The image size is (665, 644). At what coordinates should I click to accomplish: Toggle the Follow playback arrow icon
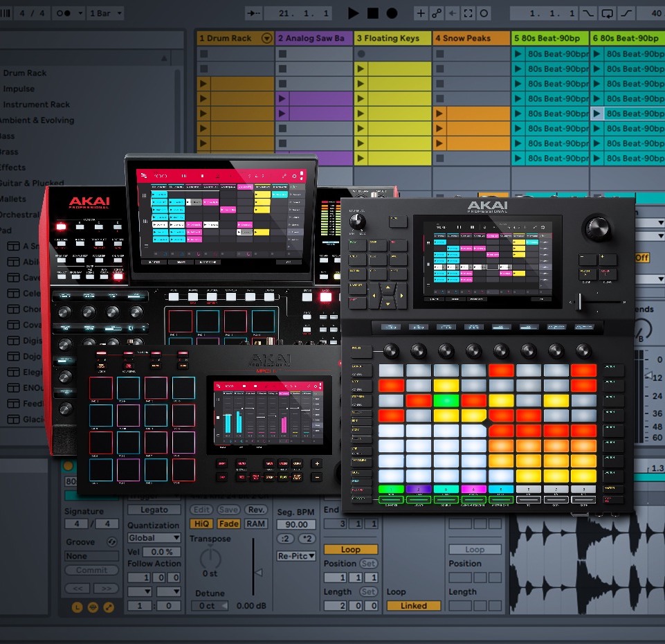coord(253,13)
